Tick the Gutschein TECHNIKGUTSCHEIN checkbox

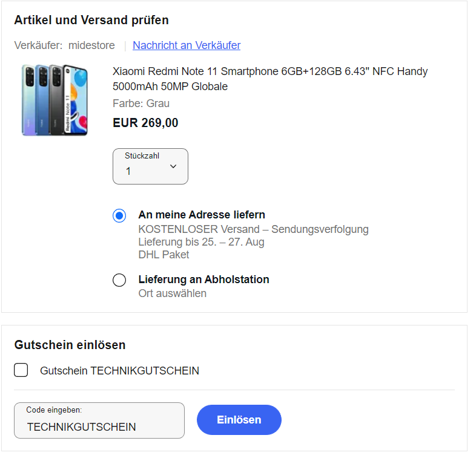pos(21,370)
